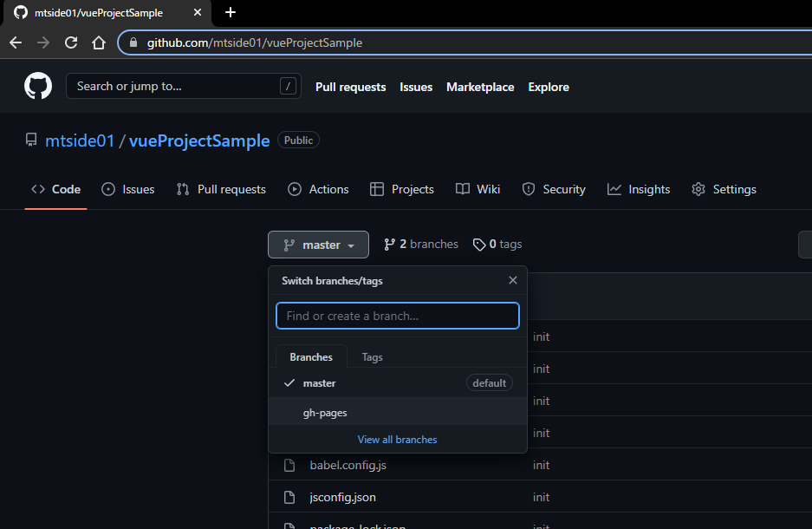Click the padlock icon in address bar
The image size is (812, 529).
(x=133, y=42)
